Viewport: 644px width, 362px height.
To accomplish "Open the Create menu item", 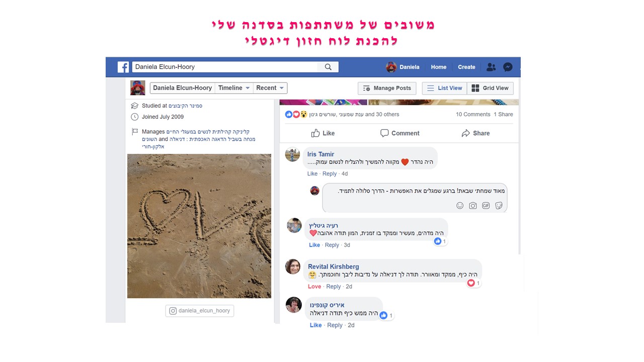I will tap(466, 67).
